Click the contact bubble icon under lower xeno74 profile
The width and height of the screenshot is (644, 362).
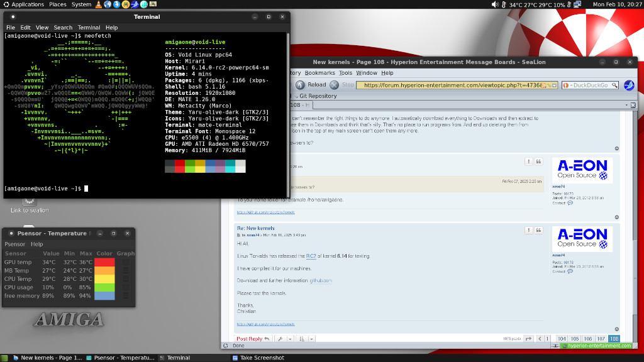click(x=570, y=271)
